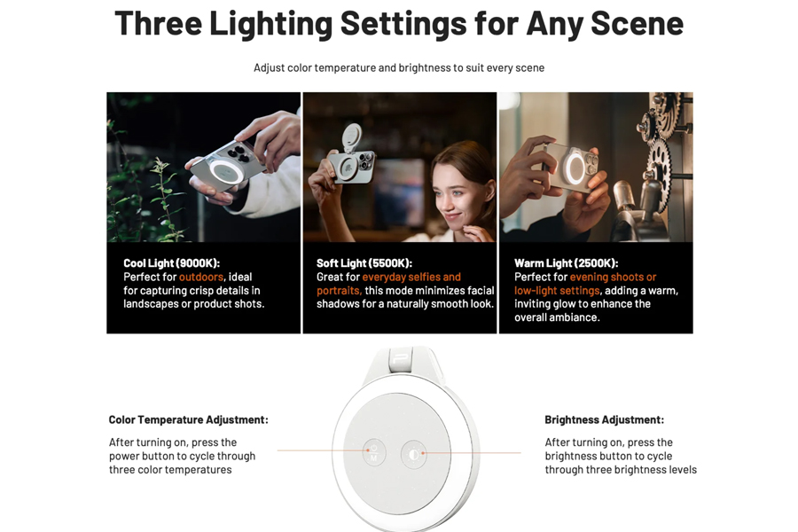This screenshot has width=798, height=532.
Task: Select the 'Warm Light (2500K):' caption heading
Action: click(566, 263)
